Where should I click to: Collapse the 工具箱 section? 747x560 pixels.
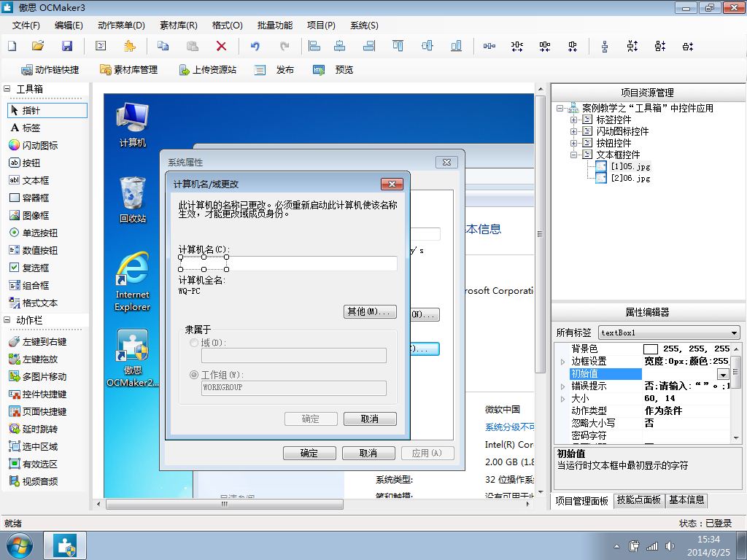click(7, 88)
